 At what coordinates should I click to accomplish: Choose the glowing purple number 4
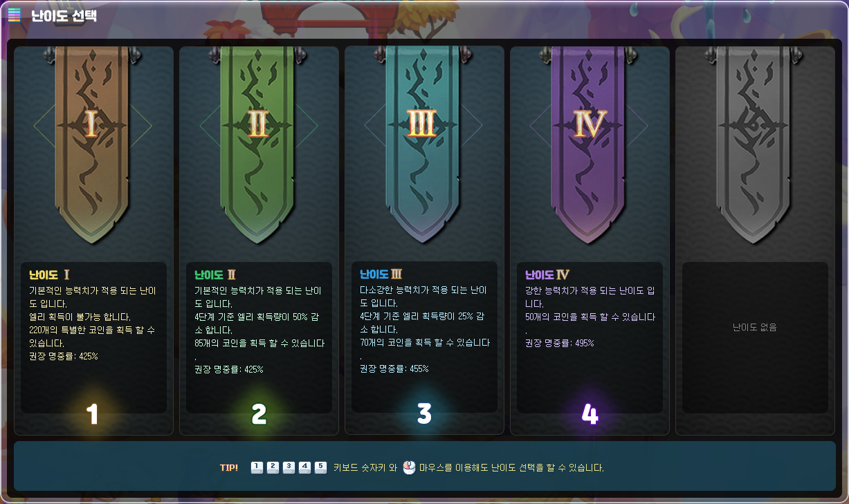click(x=590, y=414)
